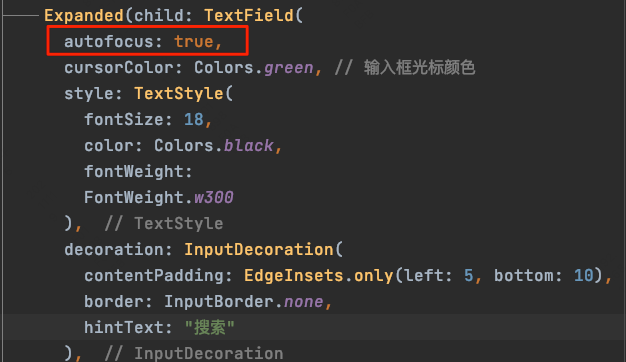Click the autofocus property name

(x=109, y=42)
